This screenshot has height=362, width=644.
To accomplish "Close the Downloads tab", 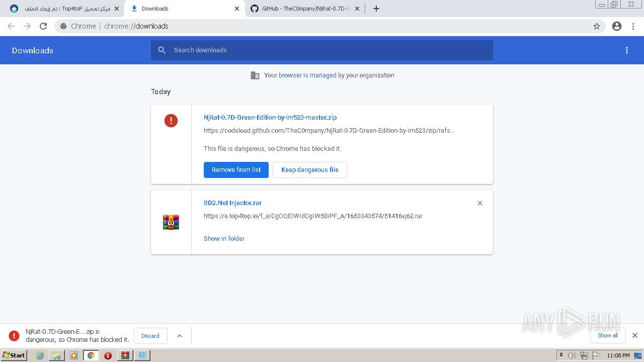I will pyautogui.click(x=237, y=9).
